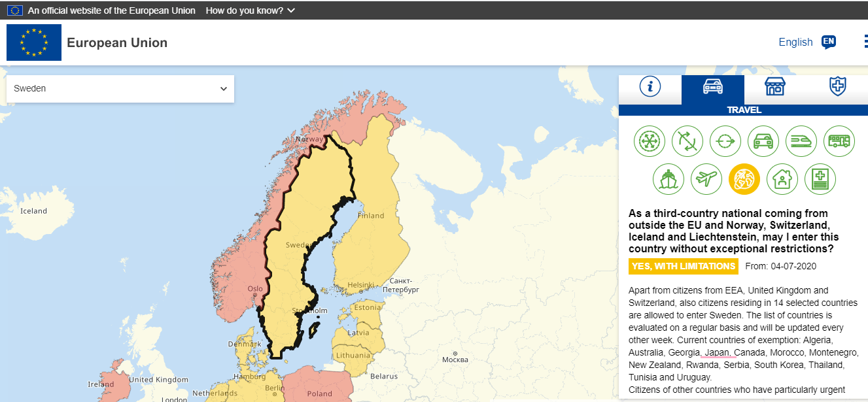
Task: Select the airplane travel icon
Action: [x=706, y=179]
